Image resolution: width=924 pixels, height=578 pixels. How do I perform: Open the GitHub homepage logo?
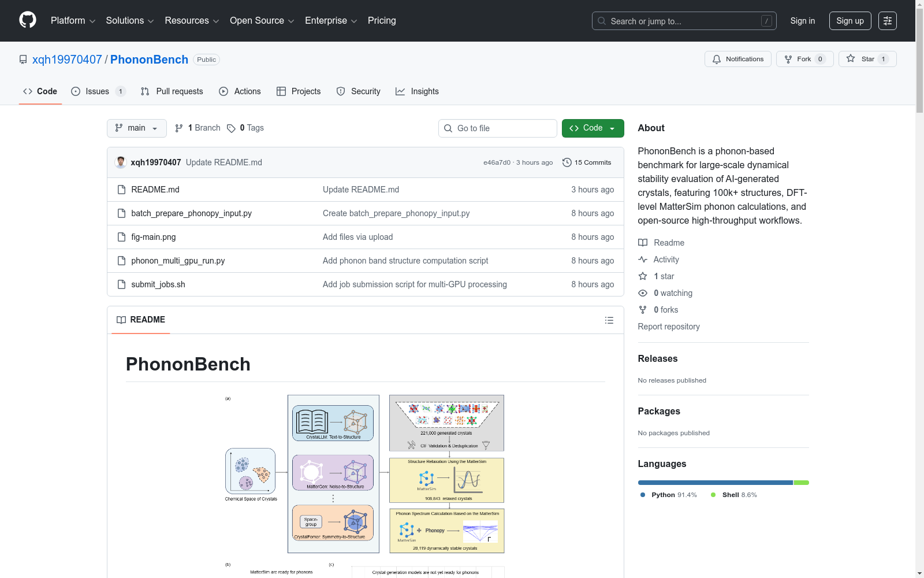tap(28, 20)
